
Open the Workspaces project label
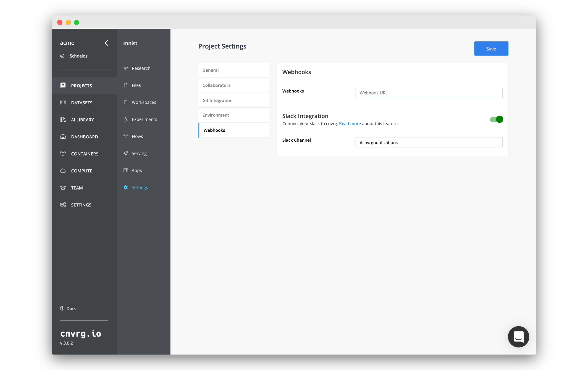144,102
